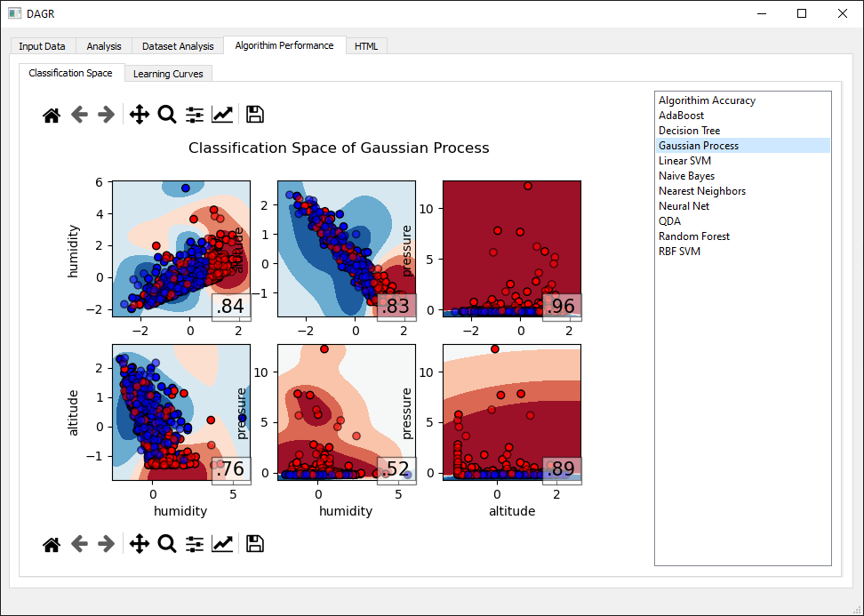The image size is (864, 616).
Task: Click the Home icon in the top plot toolbar
Action: (x=52, y=116)
